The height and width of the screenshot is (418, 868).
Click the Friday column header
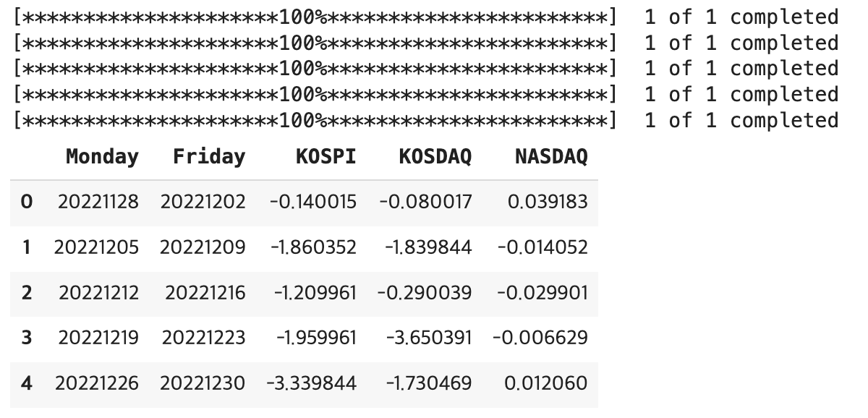(x=209, y=157)
